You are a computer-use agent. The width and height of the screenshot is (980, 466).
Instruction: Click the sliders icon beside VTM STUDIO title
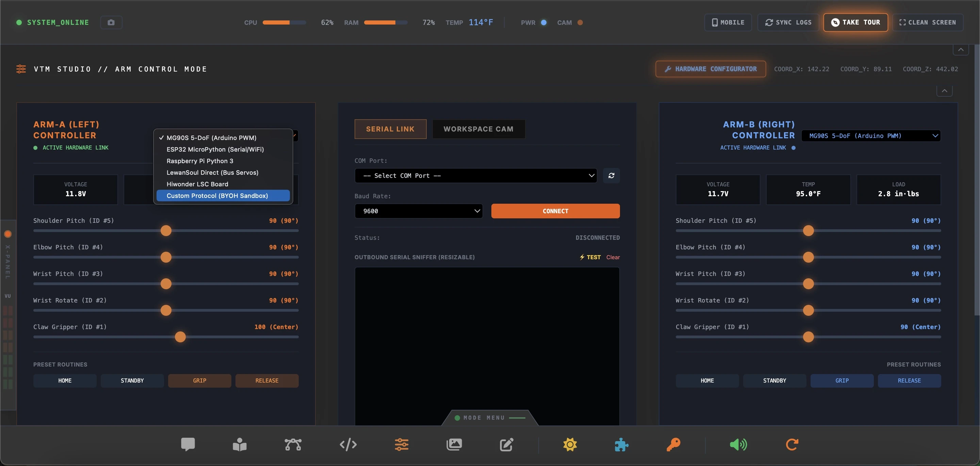click(21, 69)
